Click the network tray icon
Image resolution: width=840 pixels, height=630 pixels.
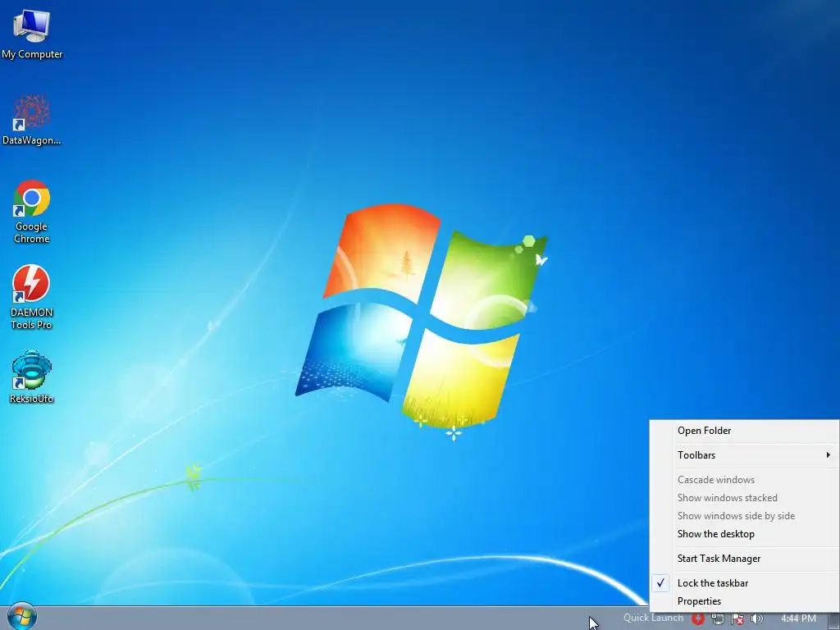(x=717, y=619)
